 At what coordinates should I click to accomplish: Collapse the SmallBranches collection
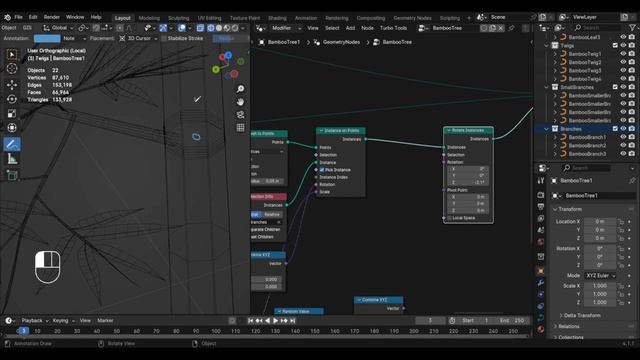(x=547, y=87)
